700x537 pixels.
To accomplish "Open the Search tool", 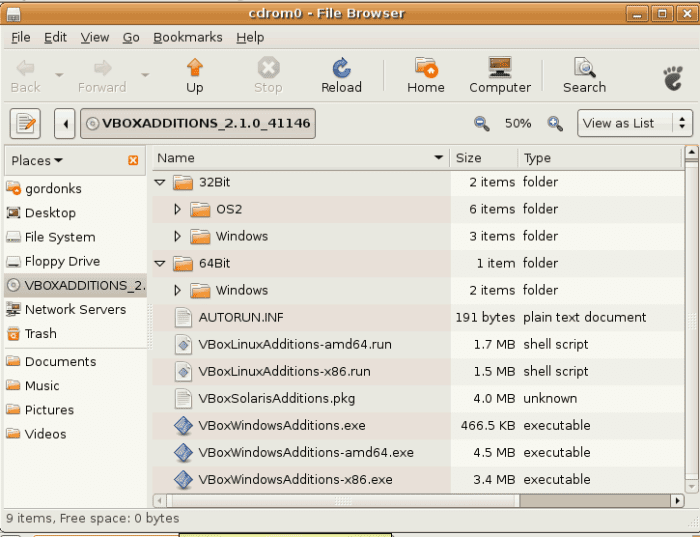I will click(x=584, y=68).
